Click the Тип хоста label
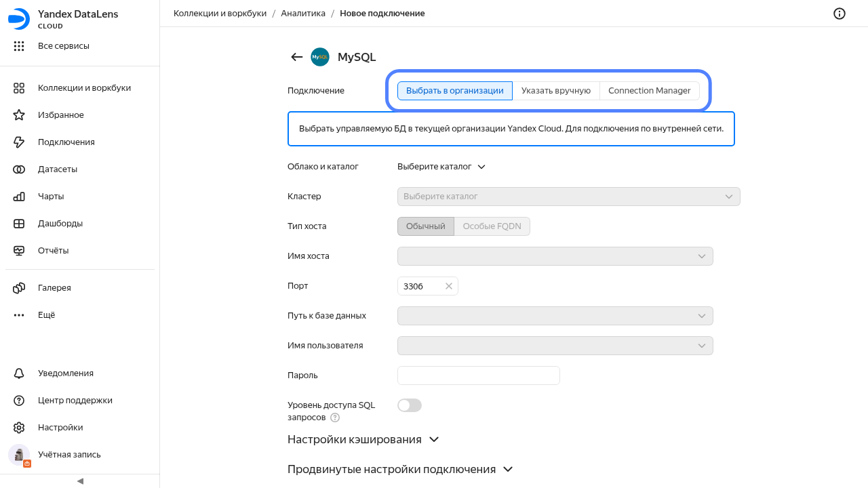This screenshot has width=868, height=488. [x=307, y=226]
